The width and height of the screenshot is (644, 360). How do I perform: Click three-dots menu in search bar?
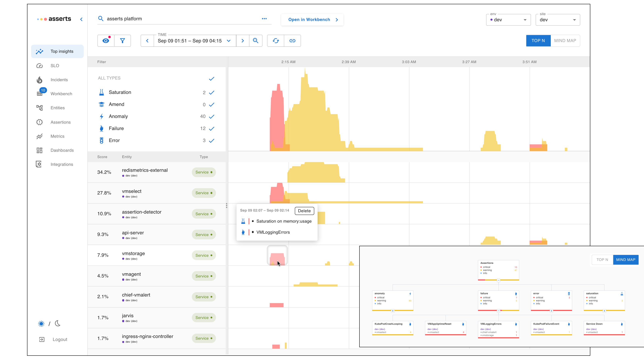(264, 19)
